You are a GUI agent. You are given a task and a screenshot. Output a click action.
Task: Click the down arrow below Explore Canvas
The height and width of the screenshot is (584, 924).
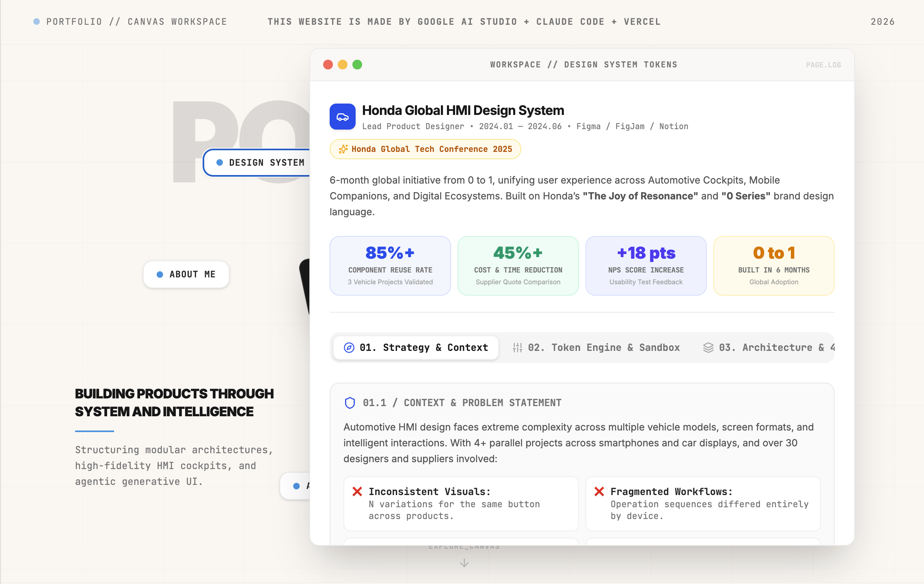[x=464, y=563]
